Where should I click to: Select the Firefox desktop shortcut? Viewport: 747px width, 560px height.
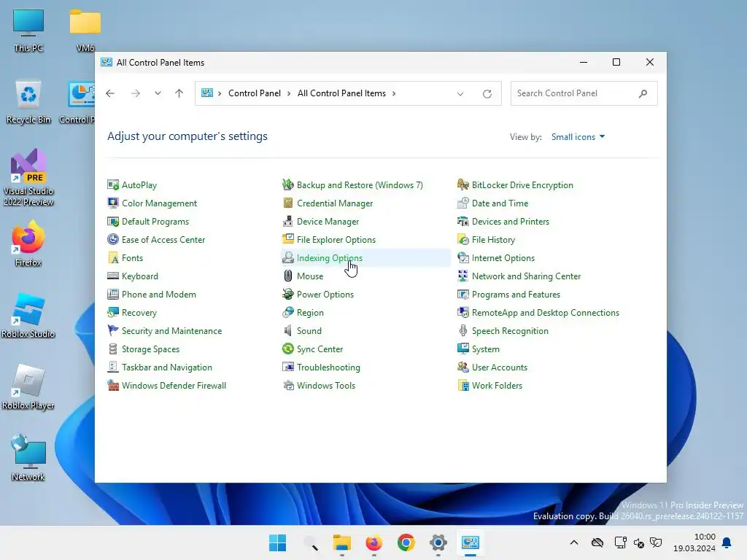(28, 244)
